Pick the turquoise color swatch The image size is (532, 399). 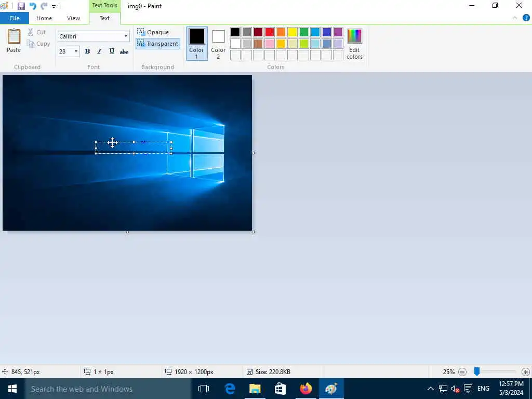pos(315,32)
